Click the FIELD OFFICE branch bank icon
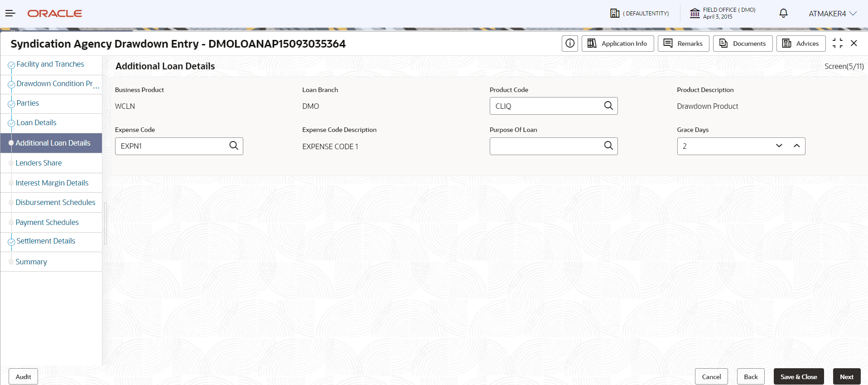This screenshot has height=385, width=868. [694, 14]
